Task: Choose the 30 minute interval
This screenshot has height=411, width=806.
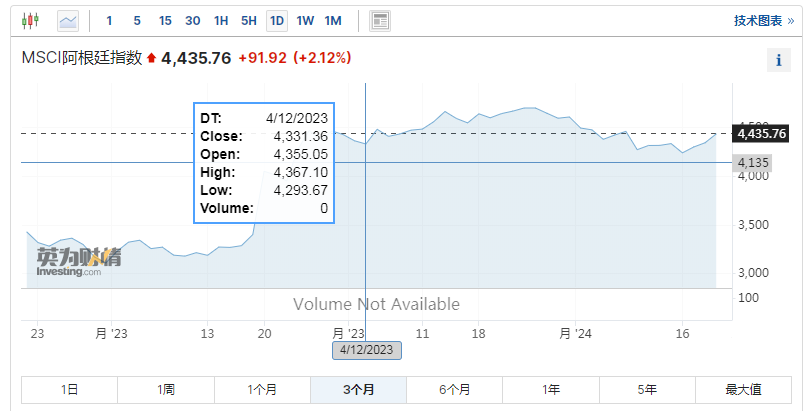Action: [x=193, y=21]
